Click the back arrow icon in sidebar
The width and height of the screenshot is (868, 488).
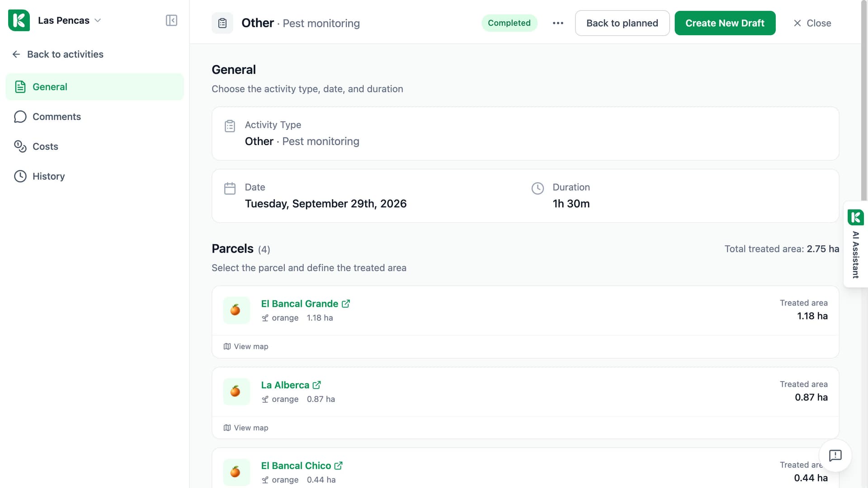pyautogui.click(x=16, y=54)
